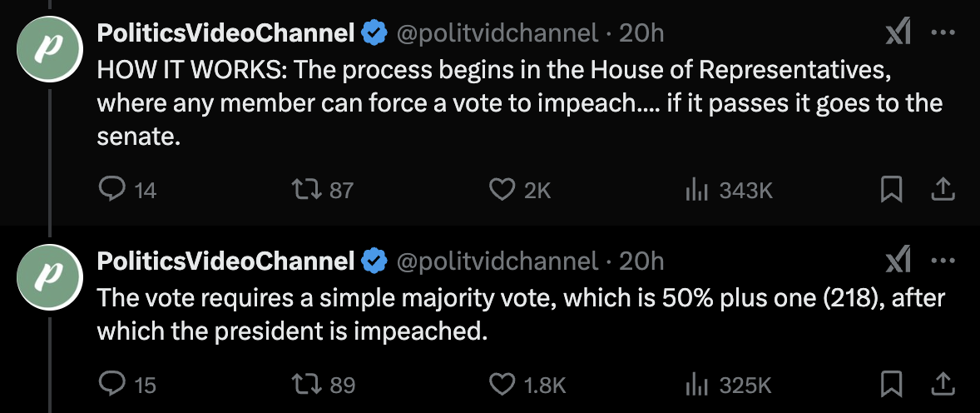The height and width of the screenshot is (413, 980).
Task: Share the second tweet about impeachment vote
Action: (943, 384)
